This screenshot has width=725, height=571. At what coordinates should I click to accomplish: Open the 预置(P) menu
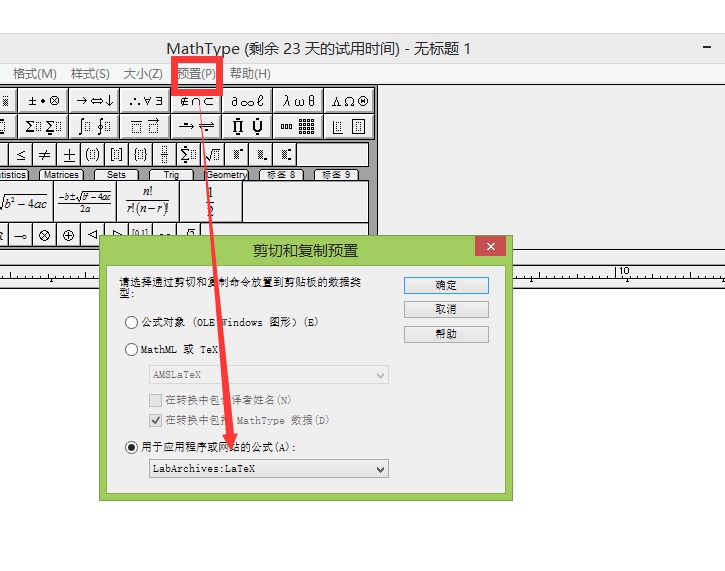coord(197,74)
